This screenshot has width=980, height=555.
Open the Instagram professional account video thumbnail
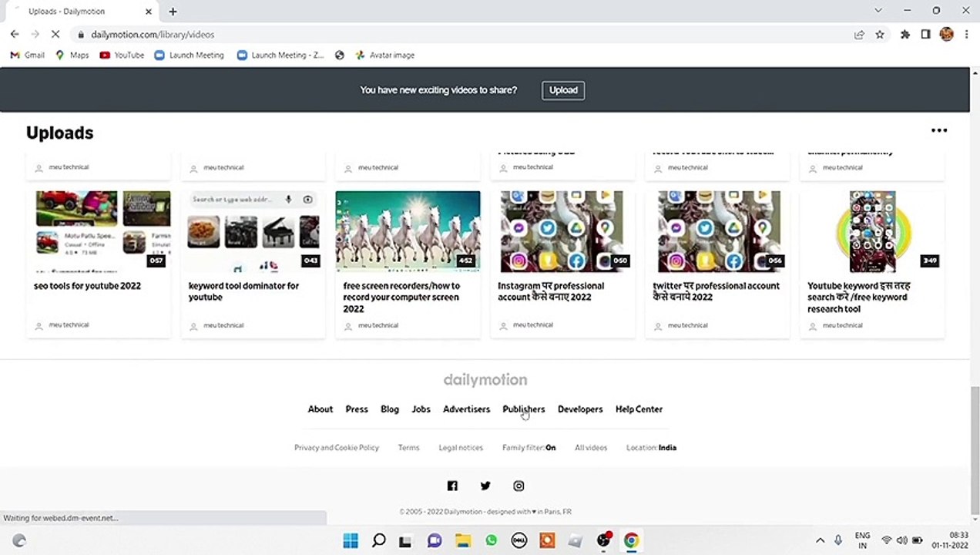click(562, 231)
